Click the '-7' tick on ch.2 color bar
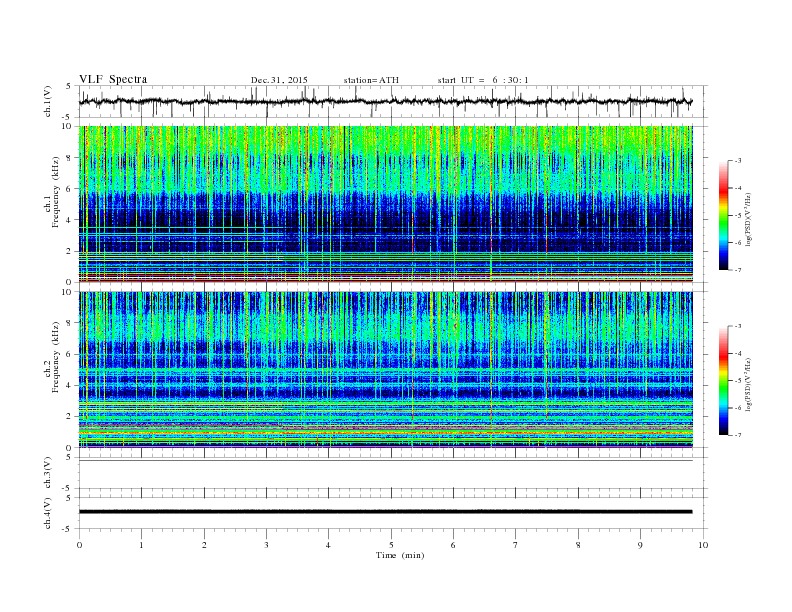 point(738,435)
